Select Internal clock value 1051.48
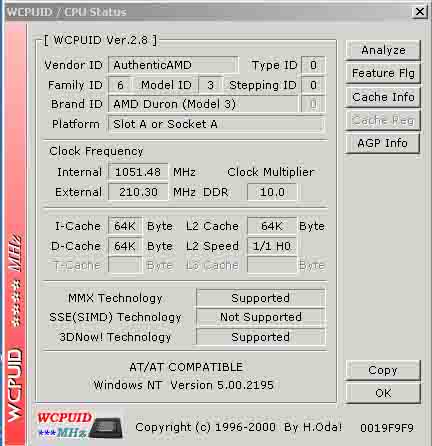Viewport: 432px width, 446px height. (138, 172)
